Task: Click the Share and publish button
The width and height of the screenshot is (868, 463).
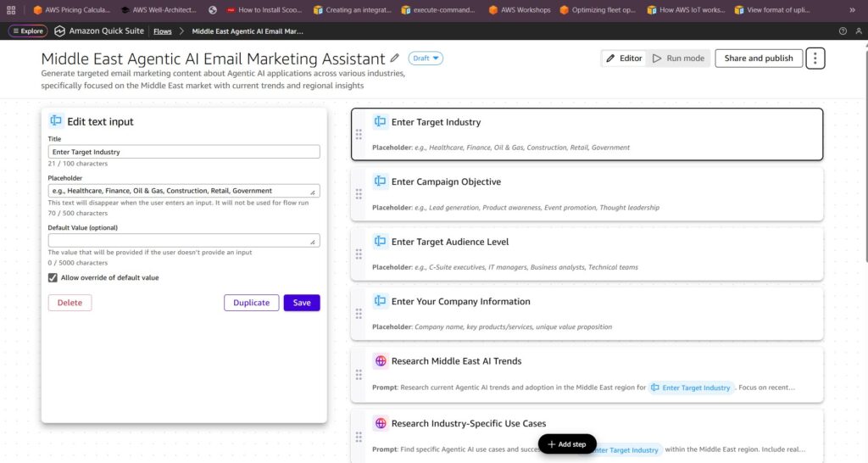Action: [x=758, y=59]
